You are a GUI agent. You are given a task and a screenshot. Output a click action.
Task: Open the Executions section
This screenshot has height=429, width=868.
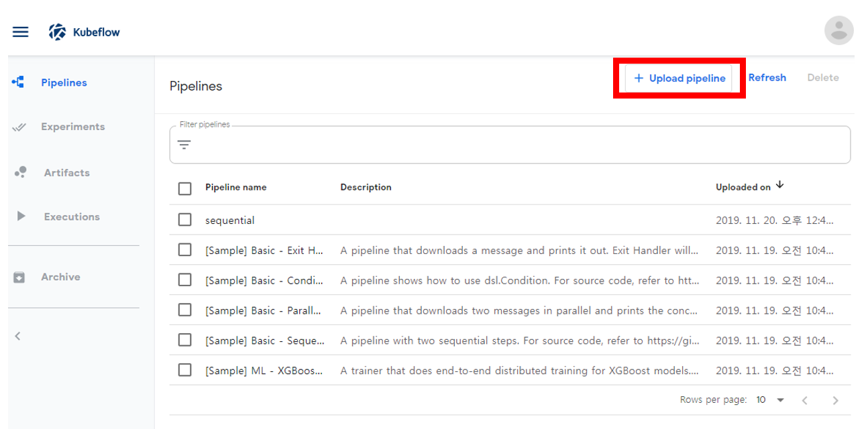tap(72, 217)
